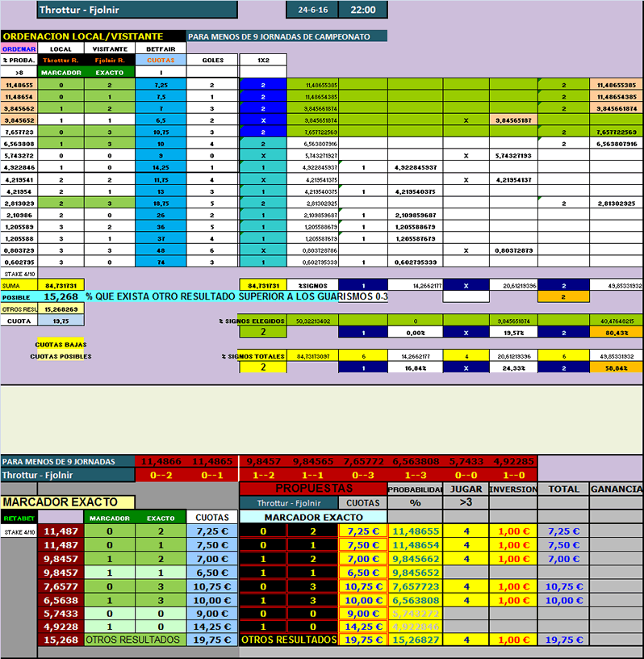Viewport: 644px width, 659px height.
Task: Select the red 11,4866 probability cell
Action: 161,461
